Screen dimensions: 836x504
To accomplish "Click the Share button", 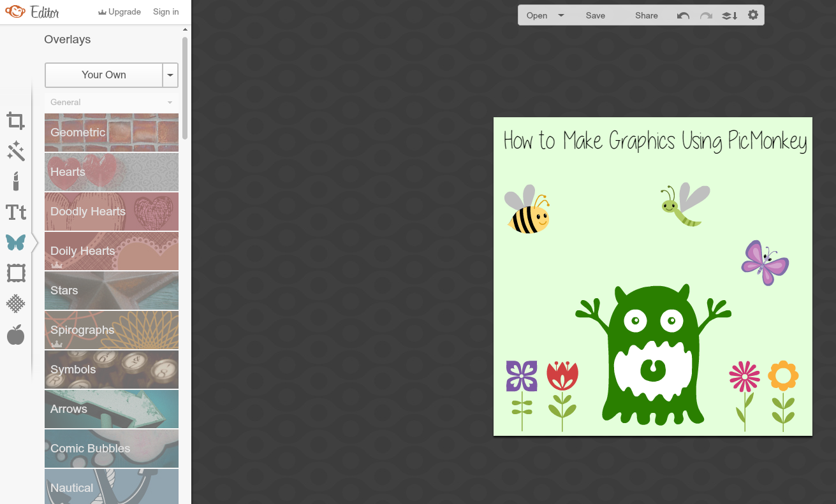I will pos(647,15).
